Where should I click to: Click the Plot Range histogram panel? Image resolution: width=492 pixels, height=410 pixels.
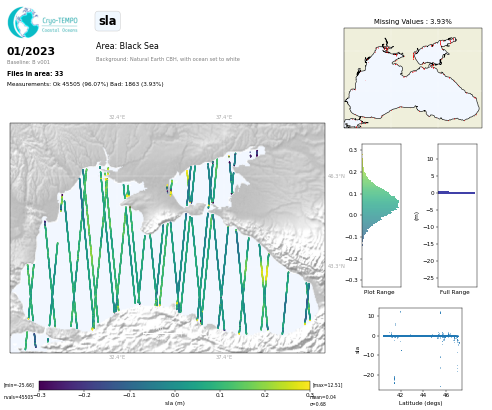[x=381, y=215]
